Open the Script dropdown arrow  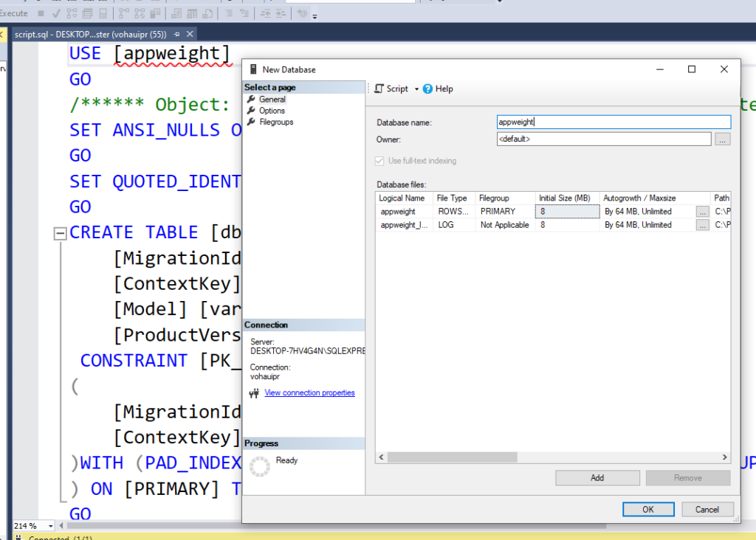coord(416,89)
